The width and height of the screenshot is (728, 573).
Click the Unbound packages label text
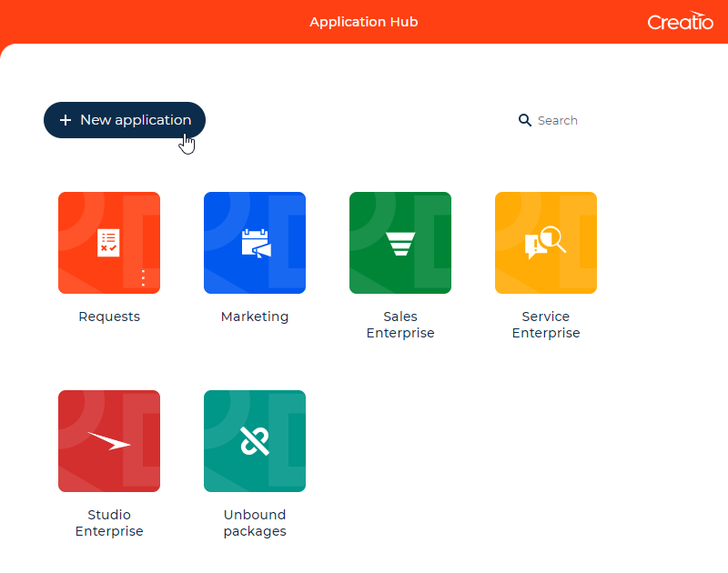[255, 522]
